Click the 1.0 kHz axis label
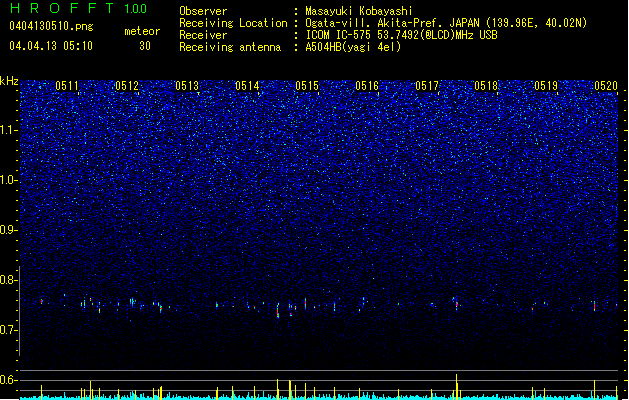The height and width of the screenshot is (400, 629). click(9, 180)
